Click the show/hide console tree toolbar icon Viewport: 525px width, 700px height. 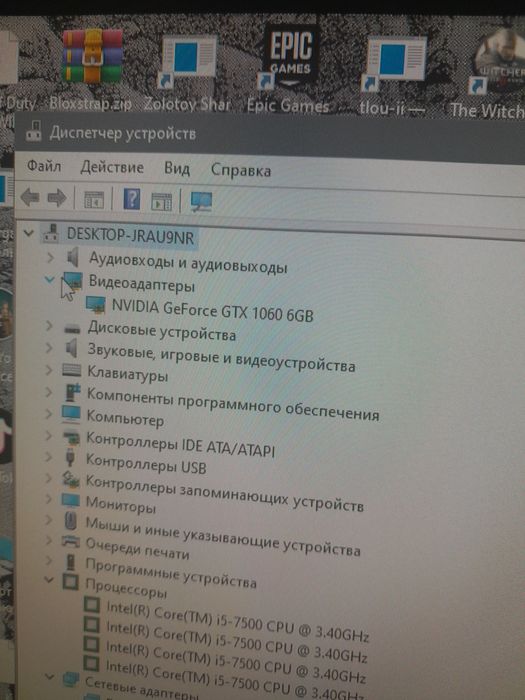pos(94,200)
